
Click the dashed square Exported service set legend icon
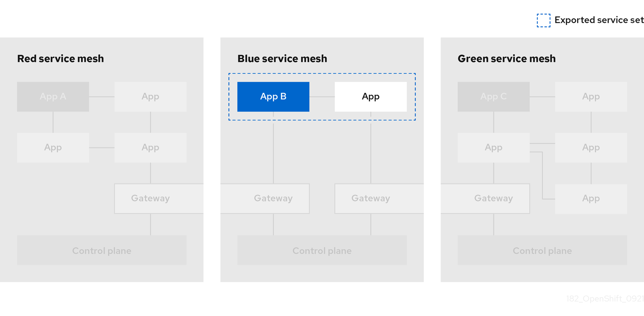click(x=544, y=20)
